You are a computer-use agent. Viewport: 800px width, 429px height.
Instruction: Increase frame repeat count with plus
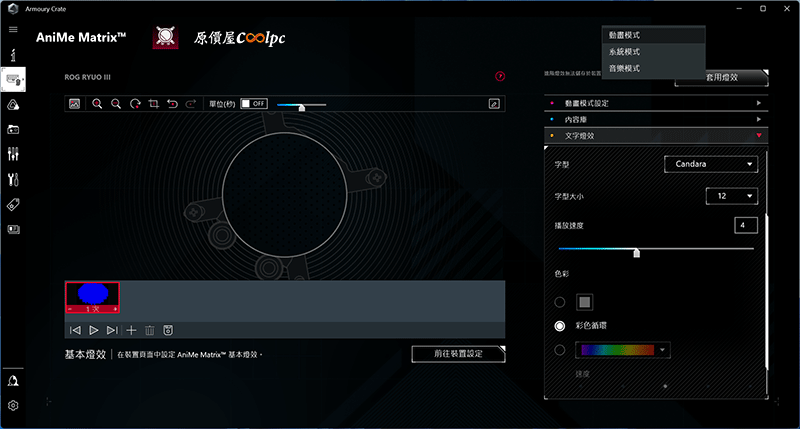115,309
